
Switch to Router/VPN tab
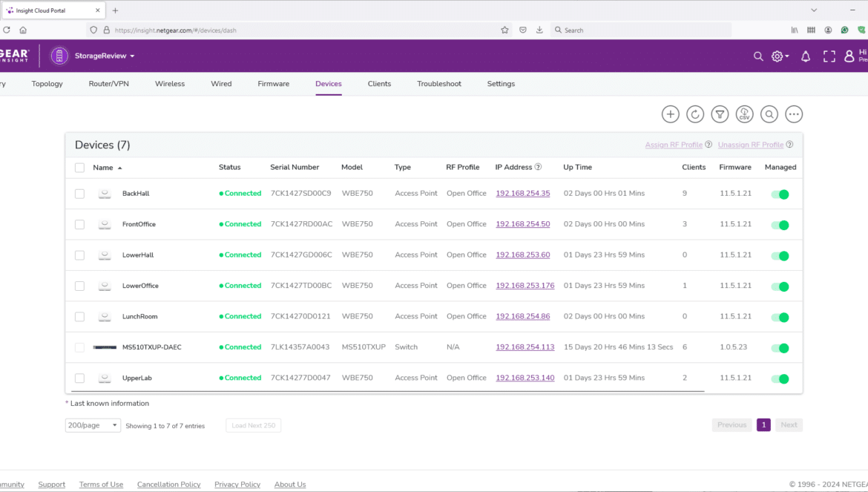[108, 84]
